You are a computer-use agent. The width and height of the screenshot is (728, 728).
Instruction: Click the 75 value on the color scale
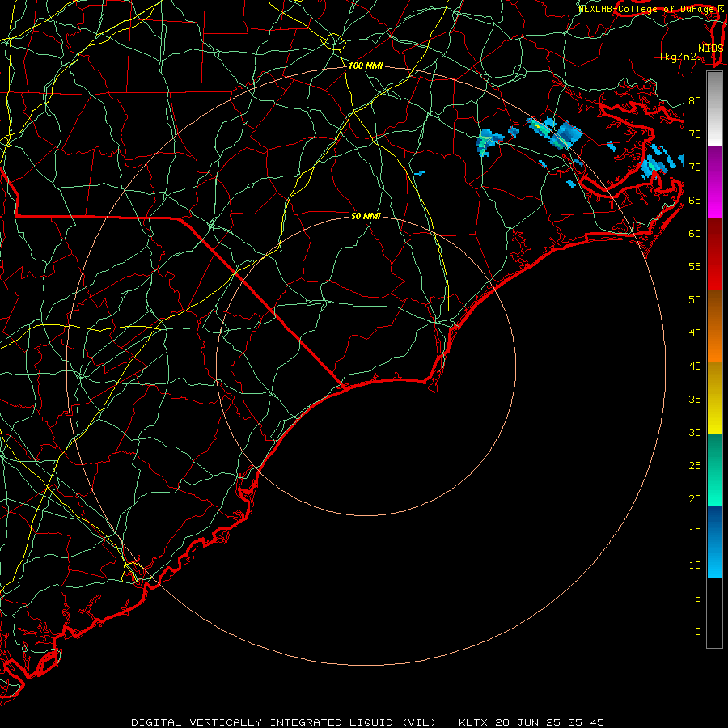(695, 134)
